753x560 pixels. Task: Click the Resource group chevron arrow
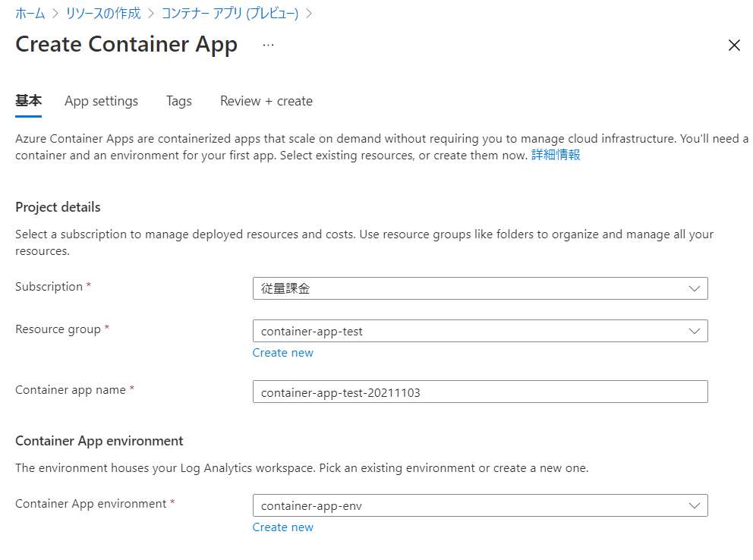pos(695,331)
